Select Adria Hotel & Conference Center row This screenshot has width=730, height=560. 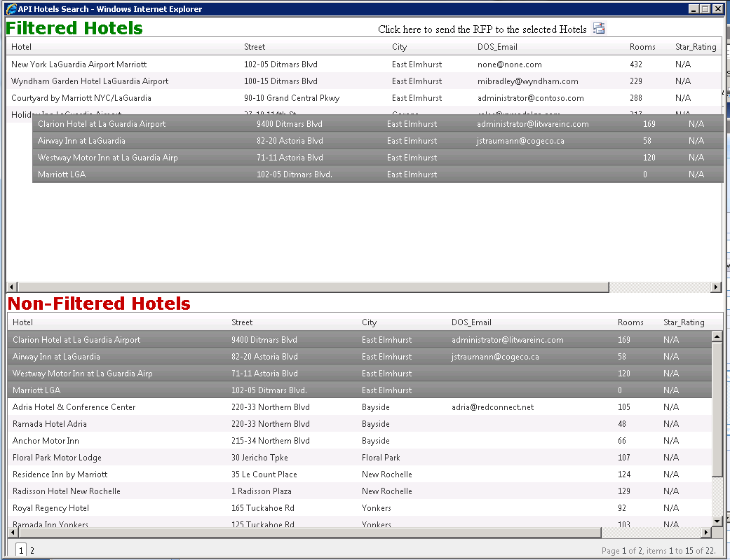pos(360,407)
